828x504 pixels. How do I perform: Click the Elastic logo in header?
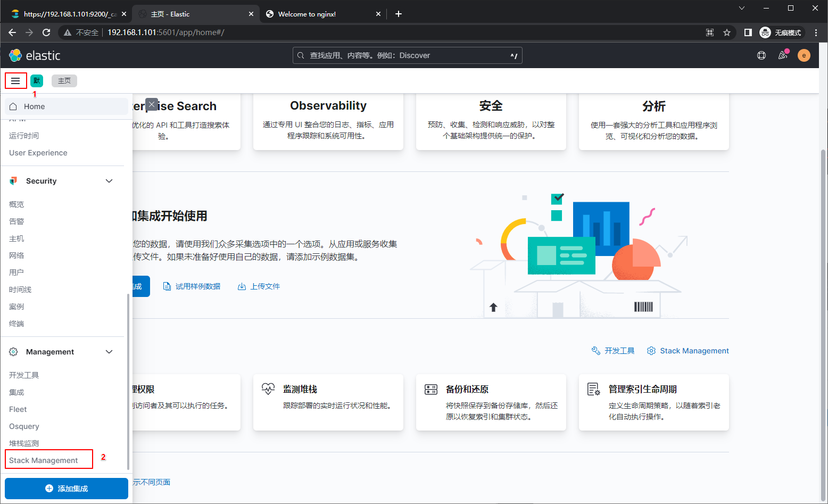pyautogui.click(x=35, y=55)
